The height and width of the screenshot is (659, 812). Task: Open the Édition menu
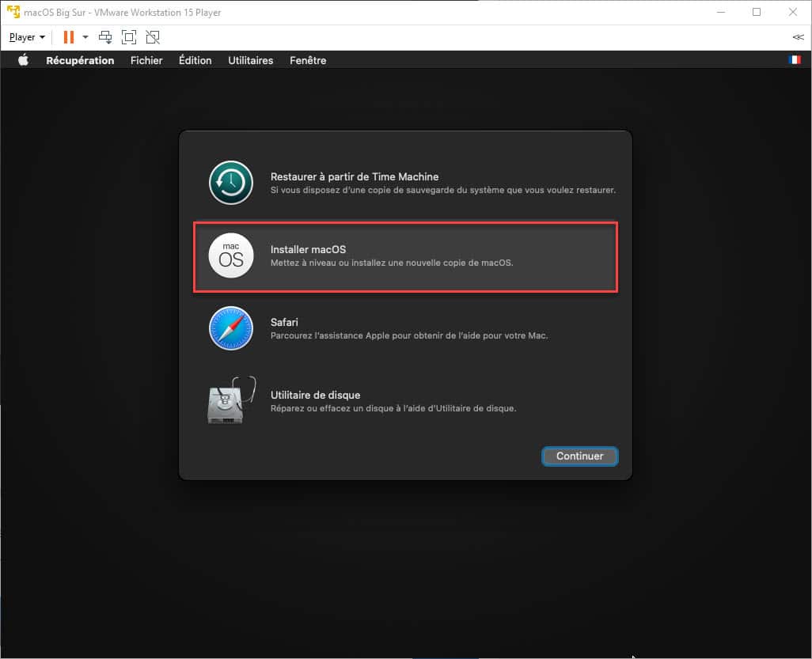[195, 61]
